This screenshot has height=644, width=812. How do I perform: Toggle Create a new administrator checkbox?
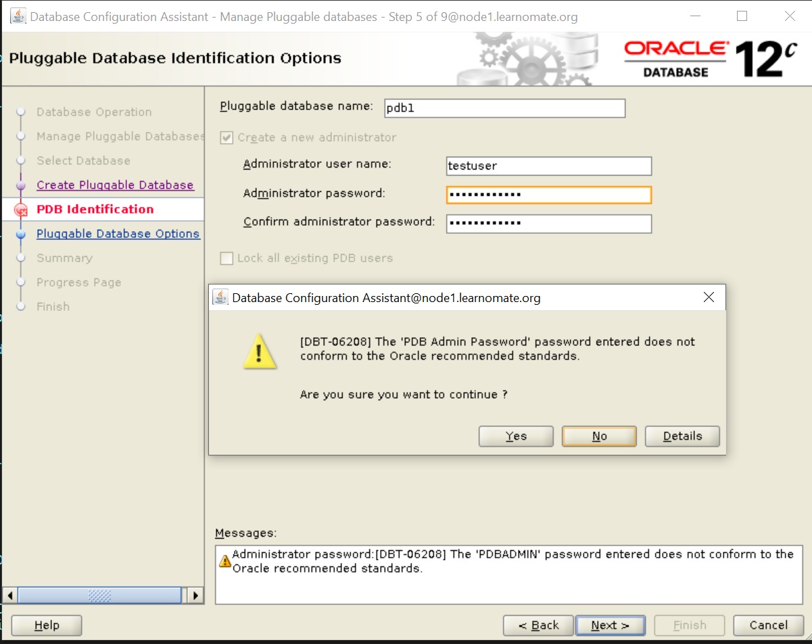click(x=226, y=138)
